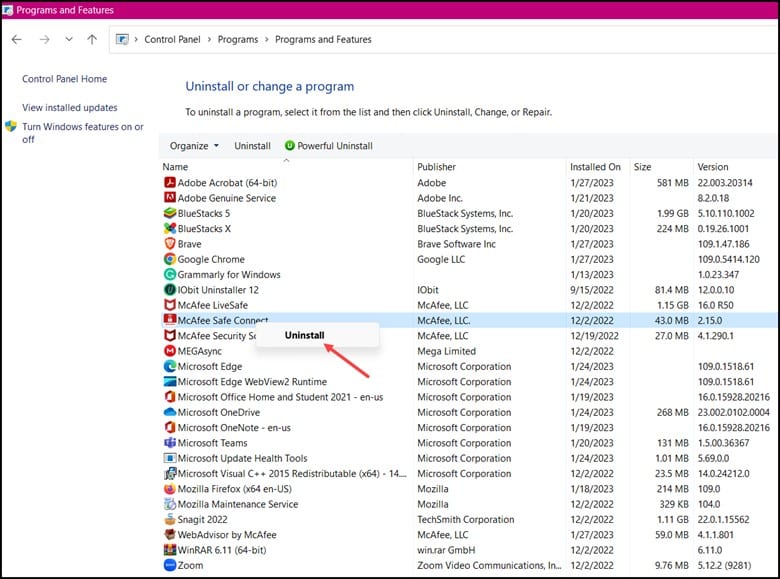780x579 pixels.
Task: Click the Microsoft Visual C++ 2015 Redistributable icon
Action: coord(170,474)
